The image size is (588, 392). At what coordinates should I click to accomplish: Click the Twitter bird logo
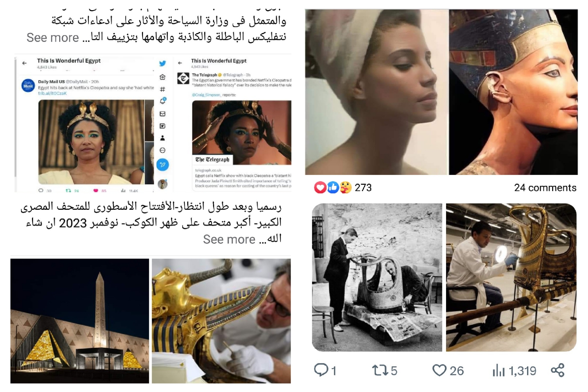click(163, 64)
